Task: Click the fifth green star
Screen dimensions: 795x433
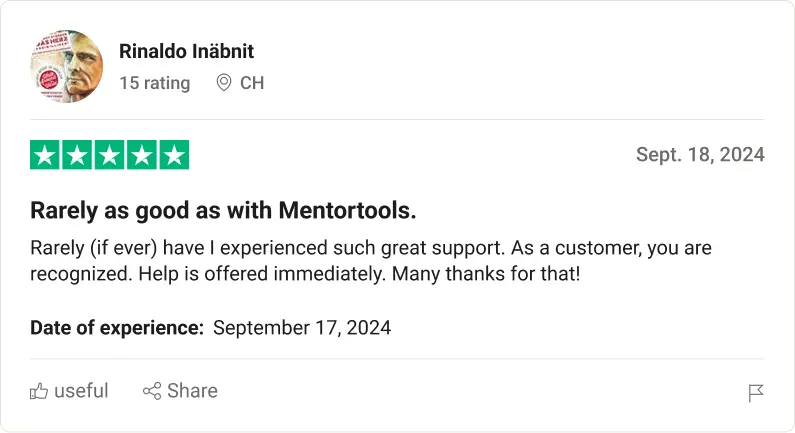Action: click(x=175, y=155)
